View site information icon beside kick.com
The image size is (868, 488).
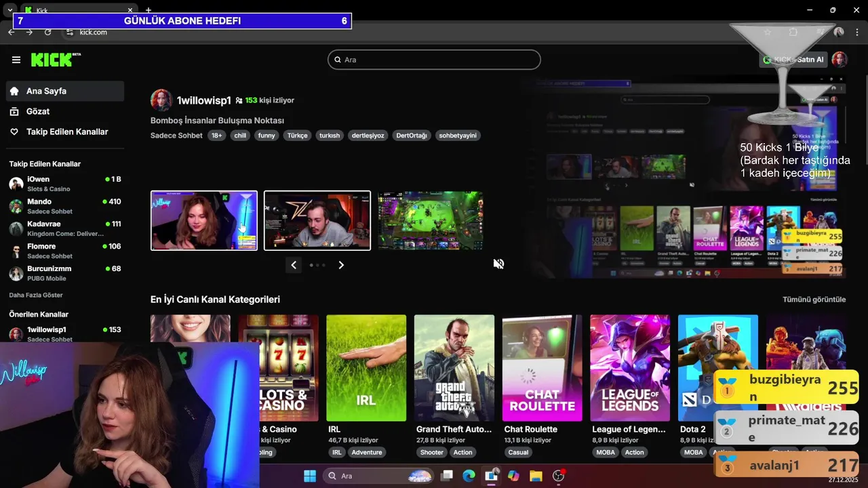pyautogui.click(x=69, y=32)
